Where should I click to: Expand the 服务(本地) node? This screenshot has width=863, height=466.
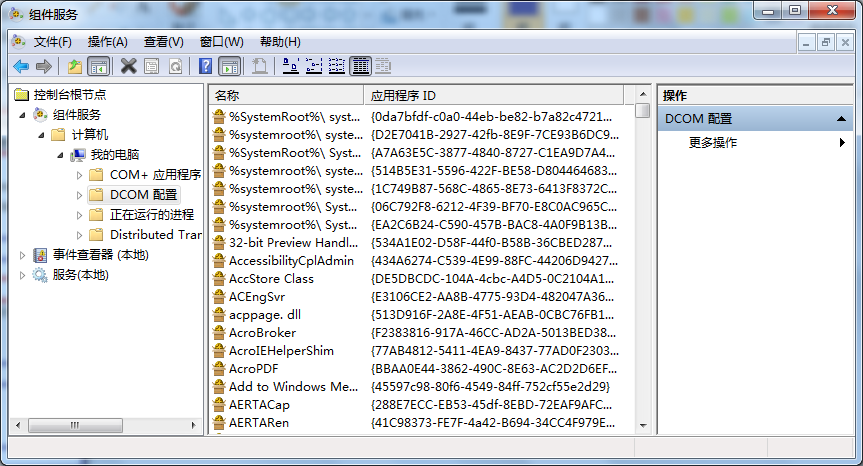23,275
